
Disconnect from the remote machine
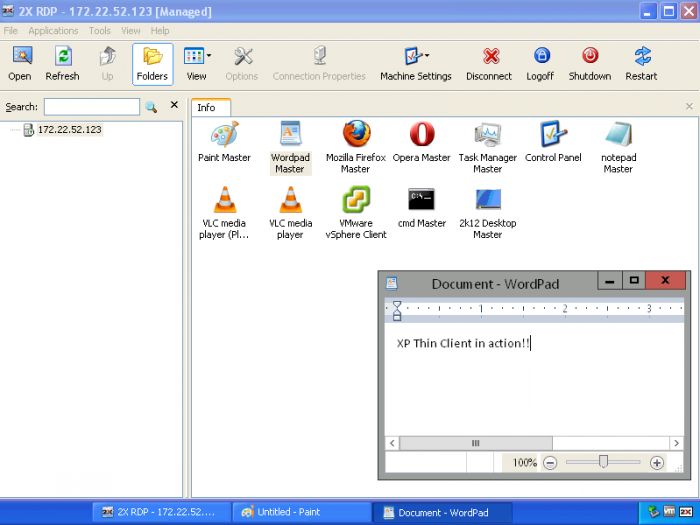[x=489, y=64]
